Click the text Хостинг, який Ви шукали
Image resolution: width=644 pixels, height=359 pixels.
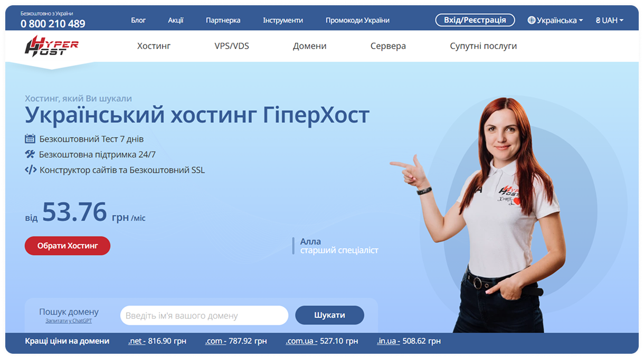[x=78, y=98]
